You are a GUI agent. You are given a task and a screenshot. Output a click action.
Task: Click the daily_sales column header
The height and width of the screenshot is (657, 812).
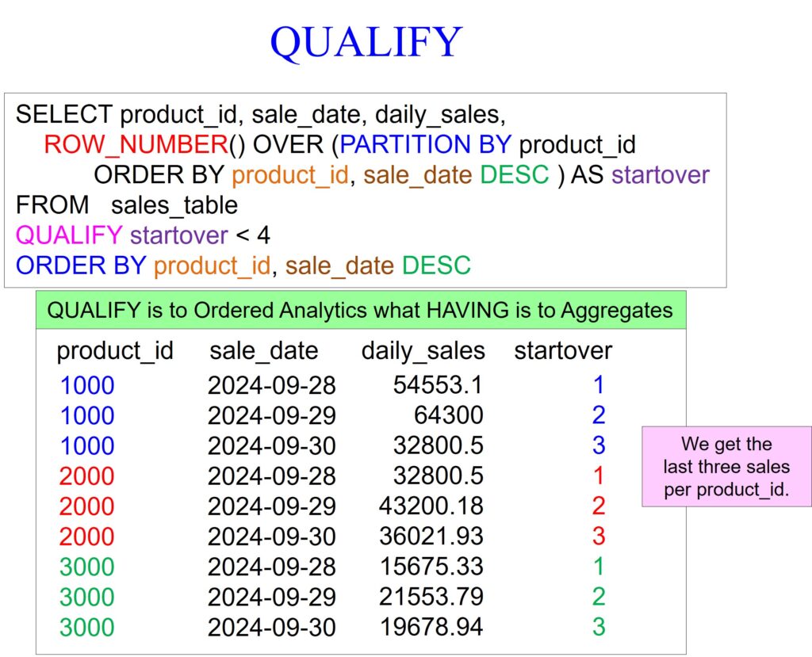point(423,350)
